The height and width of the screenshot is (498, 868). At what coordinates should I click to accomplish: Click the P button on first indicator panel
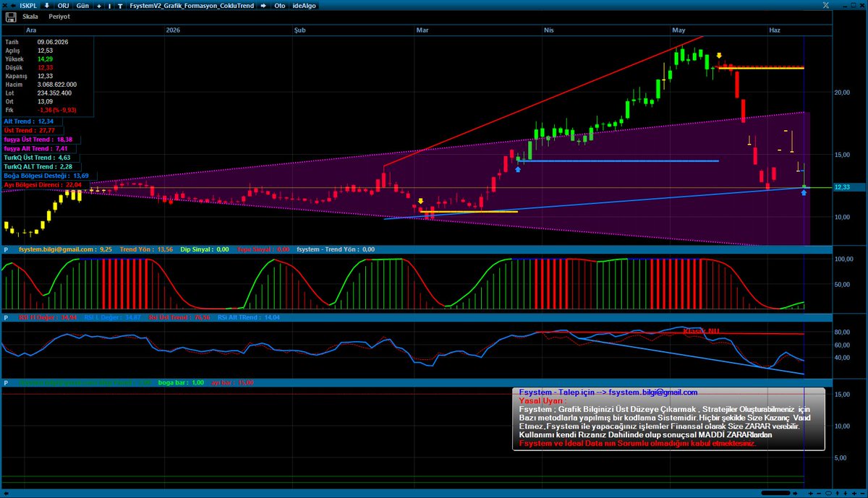(x=6, y=249)
